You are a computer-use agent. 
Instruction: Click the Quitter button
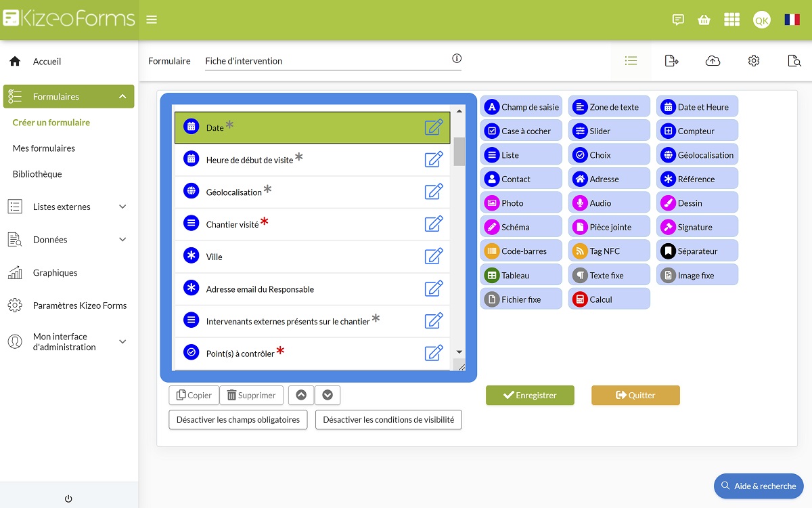635,396
